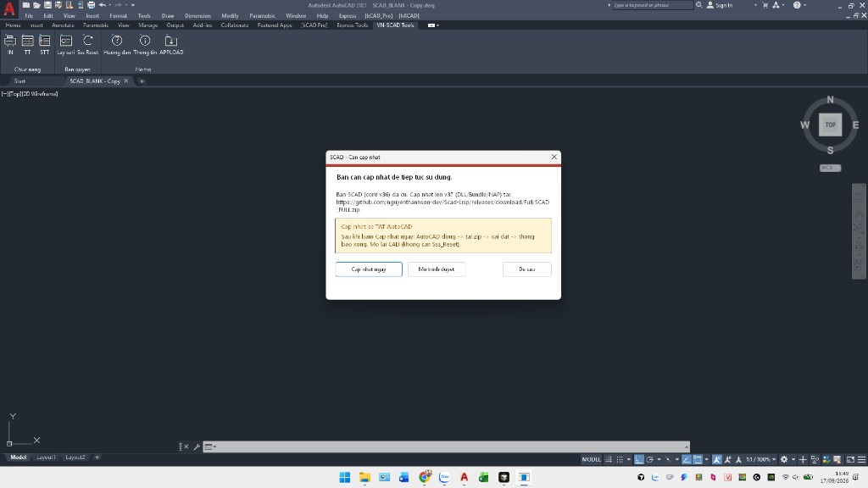Click the Clean Screen icon in status bar
Viewport: 868px width, 488px height.
tap(851, 459)
